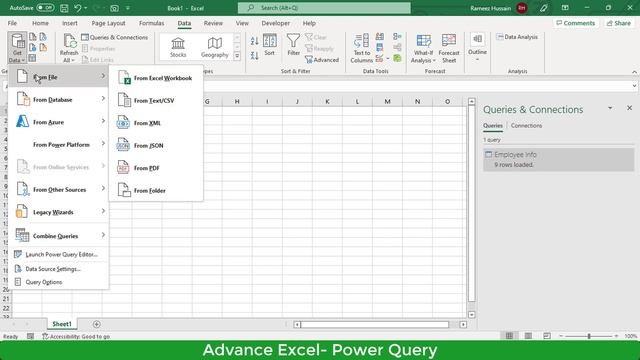The image size is (640, 360).
Task: Select the Stocks data type
Action: [x=178, y=47]
